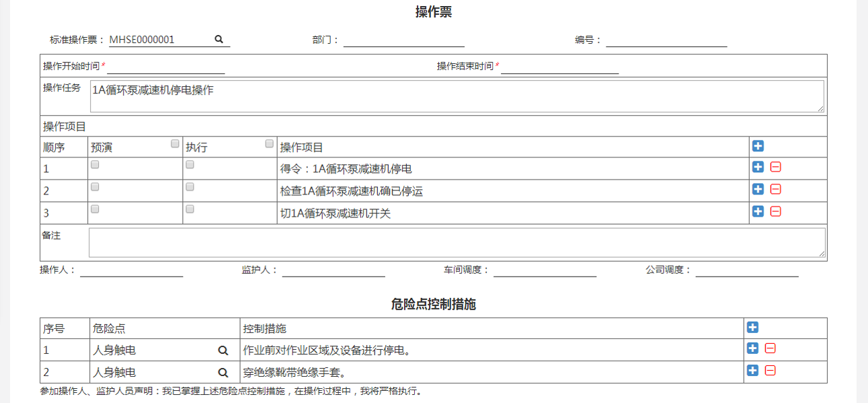Click plus icon on row 作业前对作业区域及设备进行停电
868x403 pixels.
tap(753, 349)
